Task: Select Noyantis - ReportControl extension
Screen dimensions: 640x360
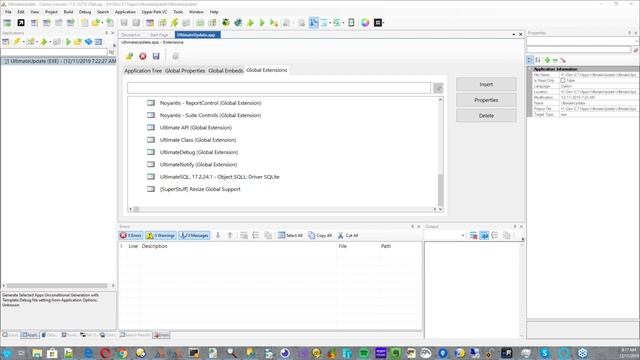Action: [x=211, y=103]
